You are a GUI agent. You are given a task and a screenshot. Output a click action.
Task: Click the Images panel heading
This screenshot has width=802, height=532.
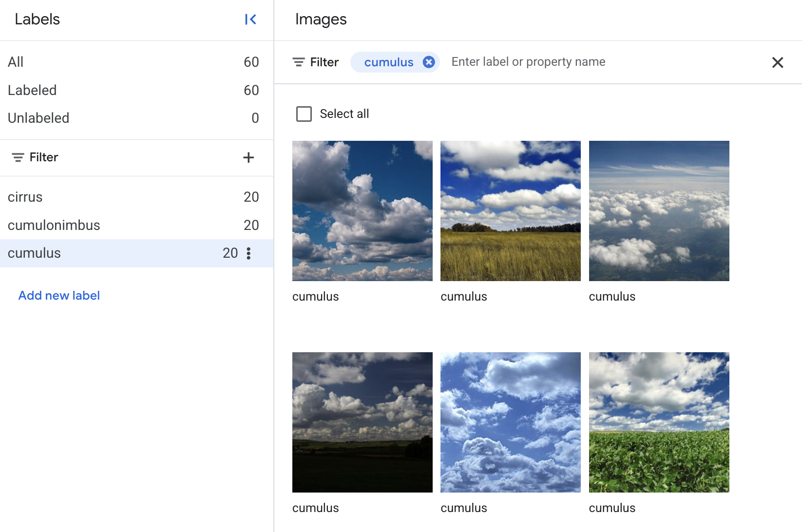321,19
